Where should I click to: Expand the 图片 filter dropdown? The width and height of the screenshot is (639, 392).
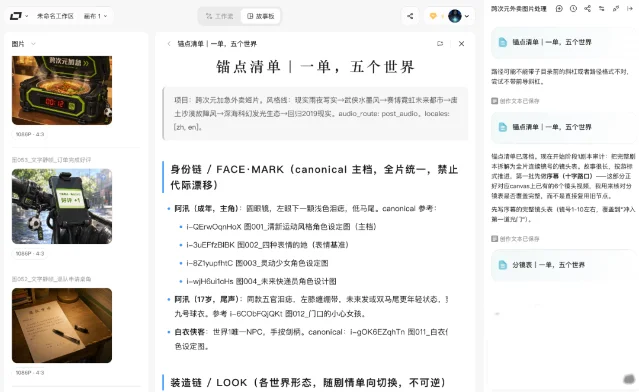24,44
